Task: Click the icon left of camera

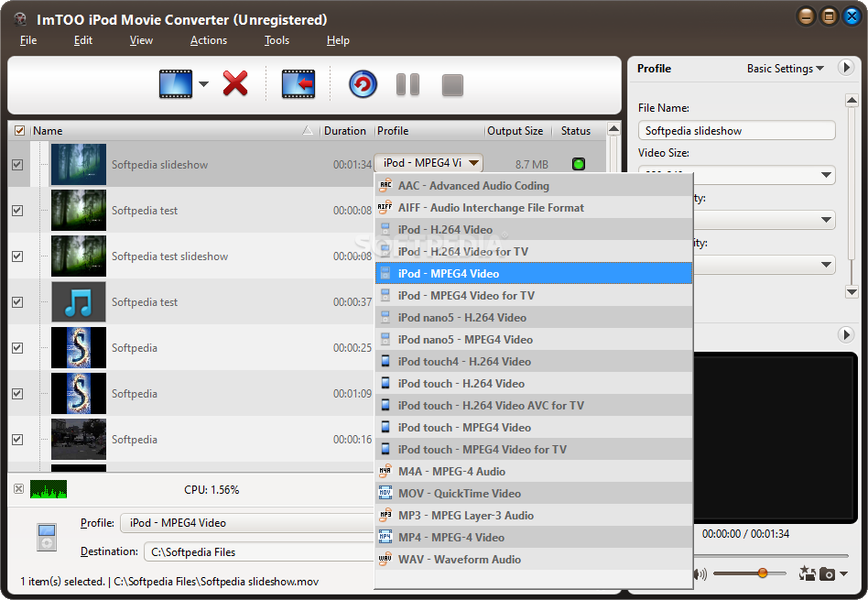Action: tap(807, 573)
